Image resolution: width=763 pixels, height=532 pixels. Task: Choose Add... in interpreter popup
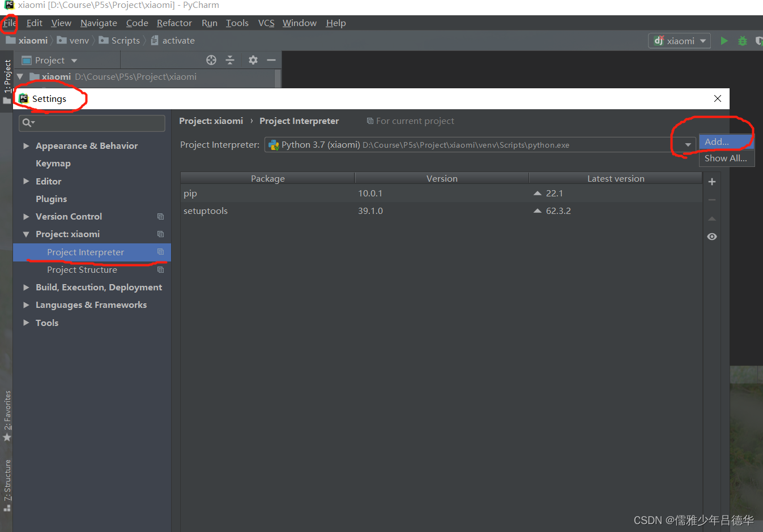pos(727,142)
